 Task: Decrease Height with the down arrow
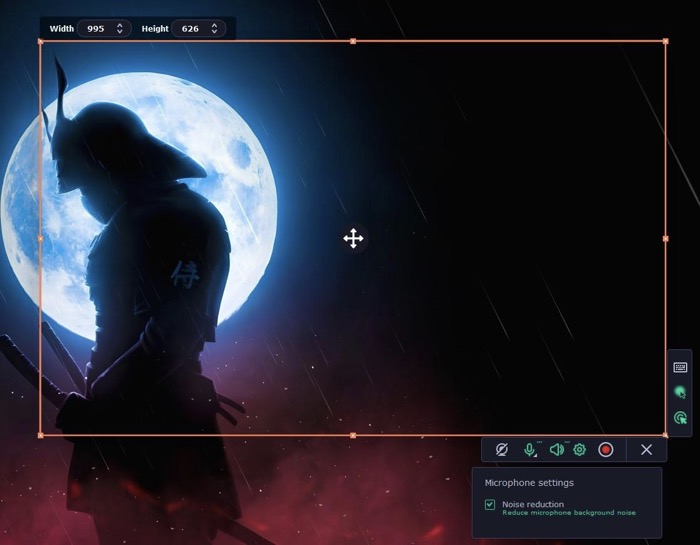tap(214, 32)
